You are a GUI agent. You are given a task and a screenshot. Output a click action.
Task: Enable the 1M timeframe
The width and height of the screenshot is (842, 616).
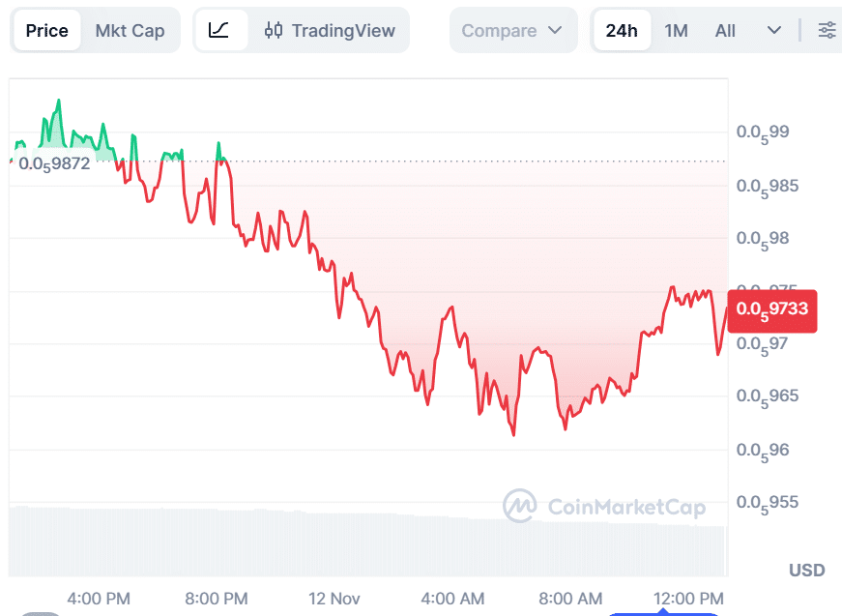click(676, 30)
